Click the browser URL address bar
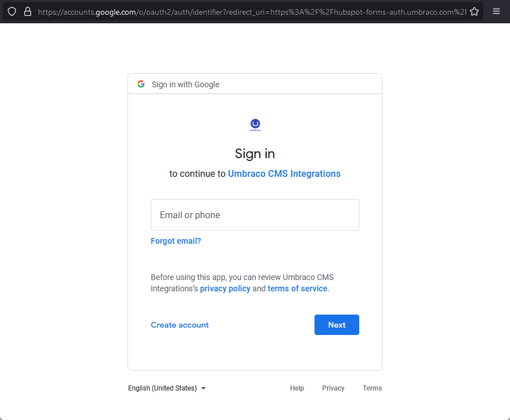This screenshot has width=510, height=420. click(249, 11)
